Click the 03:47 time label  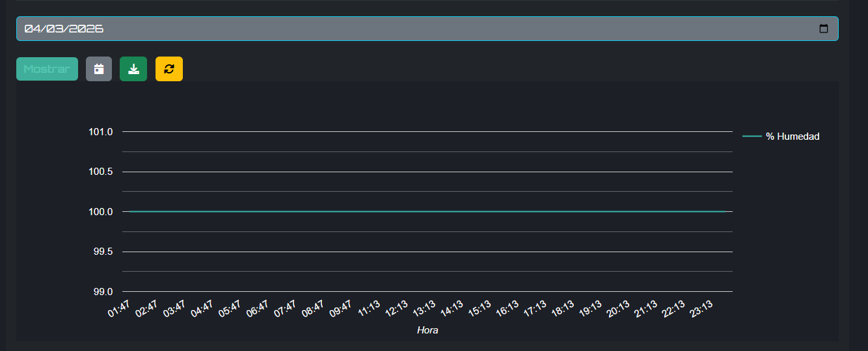pos(174,308)
